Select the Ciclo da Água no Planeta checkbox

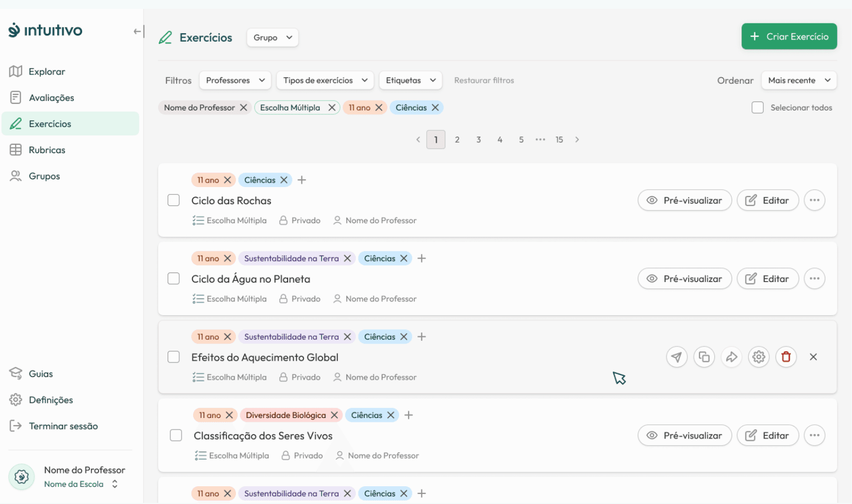click(x=174, y=279)
